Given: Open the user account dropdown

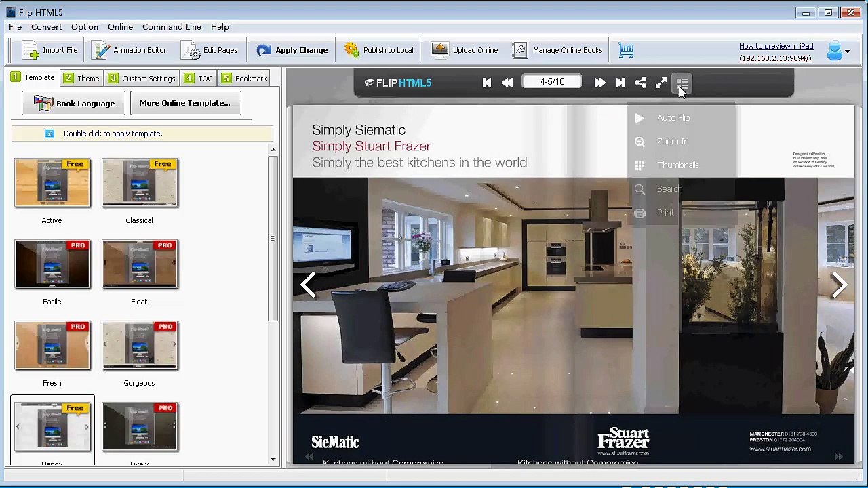Looking at the screenshot, I should pyautogui.click(x=838, y=51).
